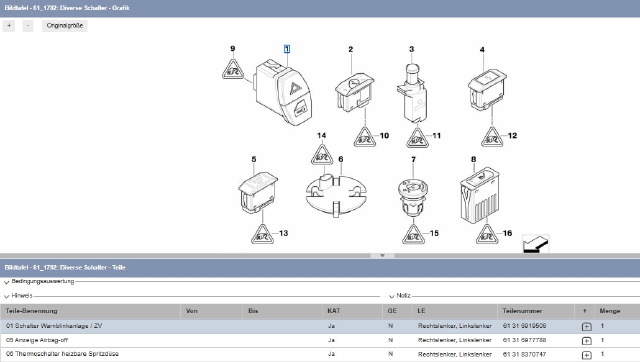Screen dimensions: 640x362
Task: Select push-button switch part 3
Action: click(412, 93)
